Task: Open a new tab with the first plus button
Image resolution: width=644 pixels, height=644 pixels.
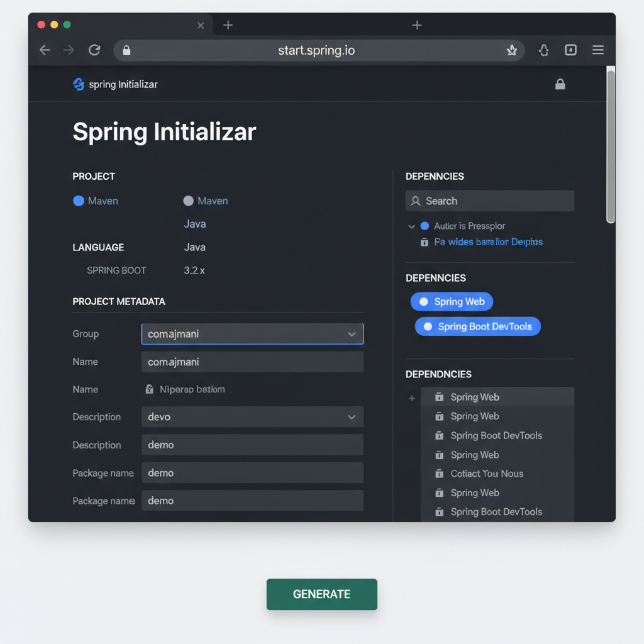Action: click(228, 25)
